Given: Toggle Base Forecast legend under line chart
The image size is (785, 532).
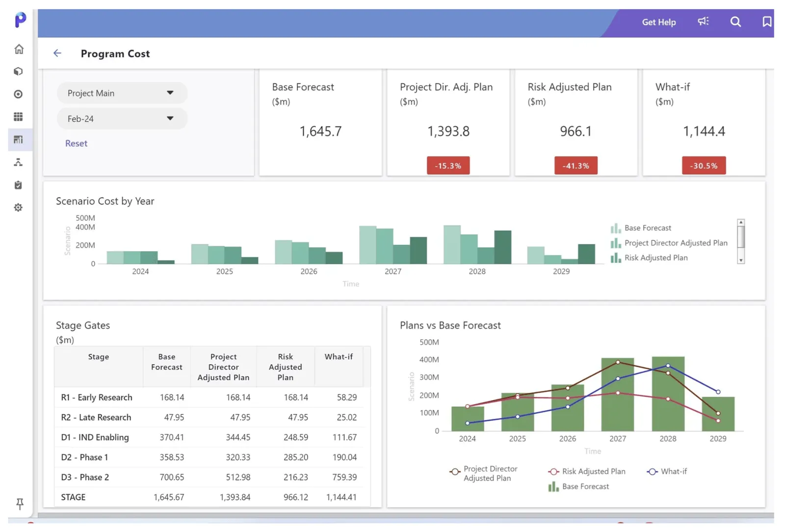Looking at the screenshot, I should (578, 486).
